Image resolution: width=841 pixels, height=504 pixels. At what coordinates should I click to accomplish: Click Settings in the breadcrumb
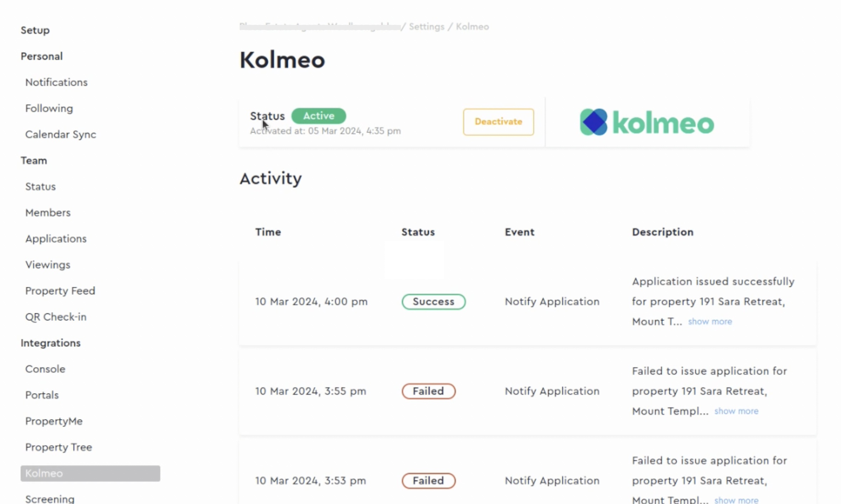pyautogui.click(x=427, y=27)
